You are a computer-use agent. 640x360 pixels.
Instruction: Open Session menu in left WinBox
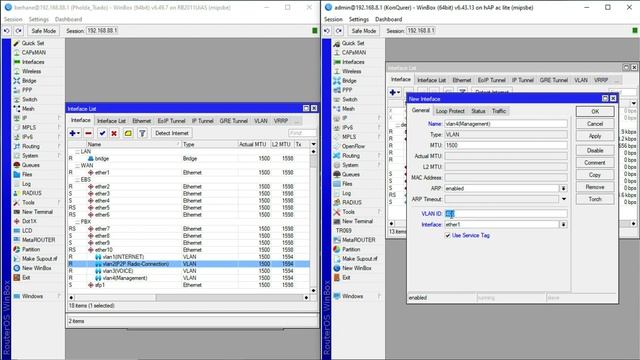(x=13, y=20)
